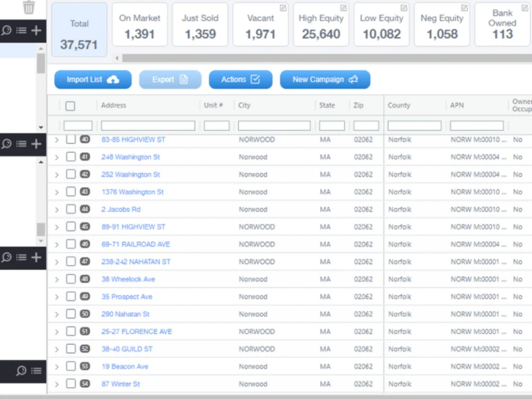
Task: Start a New Campaign
Action: coord(325,79)
